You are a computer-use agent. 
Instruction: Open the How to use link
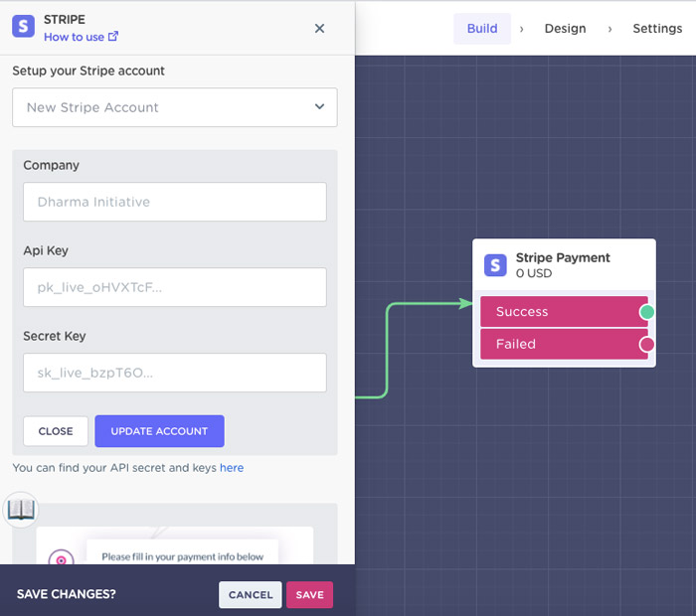(x=81, y=37)
